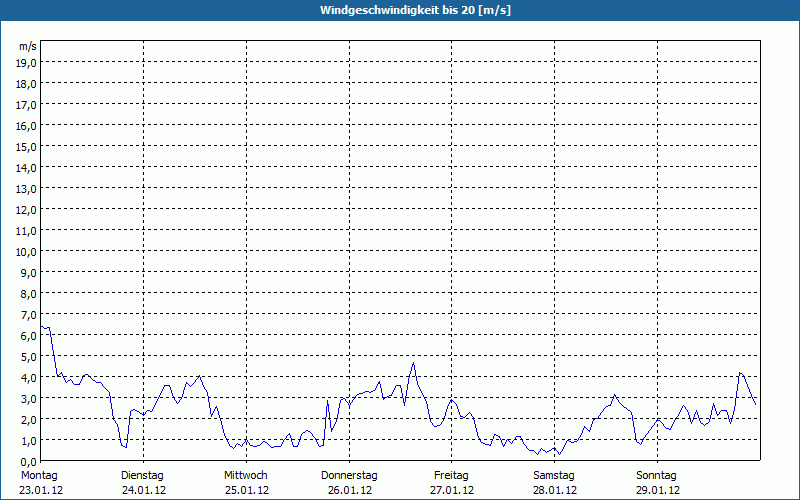Click the '13,0' y-axis value
This screenshot has height=500, width=800.
click(x=27, y=189)
